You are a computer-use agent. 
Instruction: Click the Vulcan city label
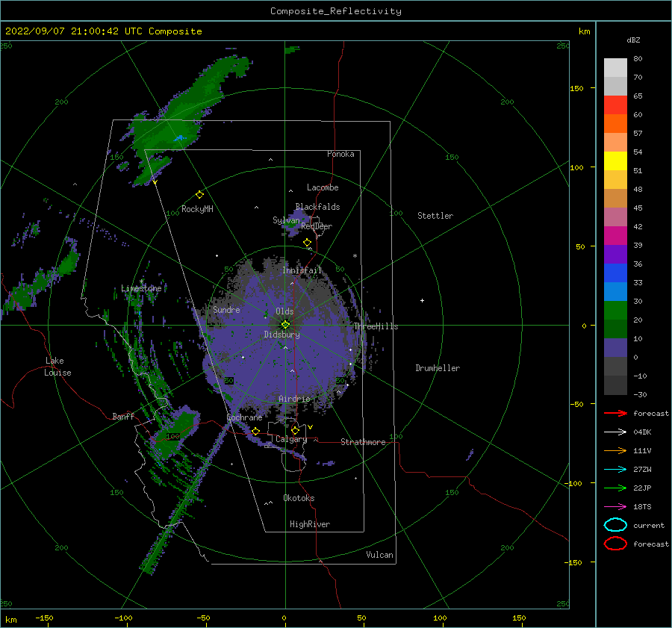click(x=379, y=555)
